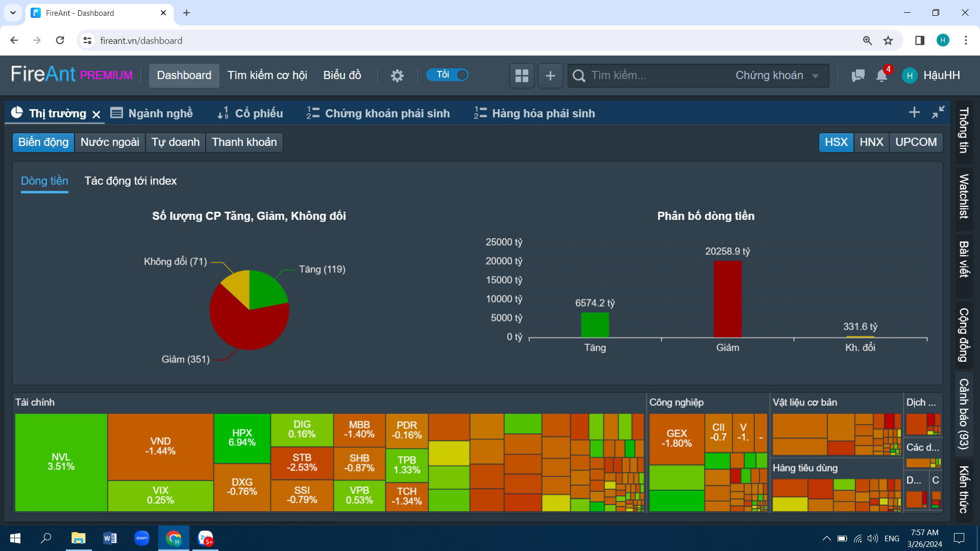The width and height of the screenshot is (980, 551).
Task: Click the red Giảm bar in chart
Action: 727,299
